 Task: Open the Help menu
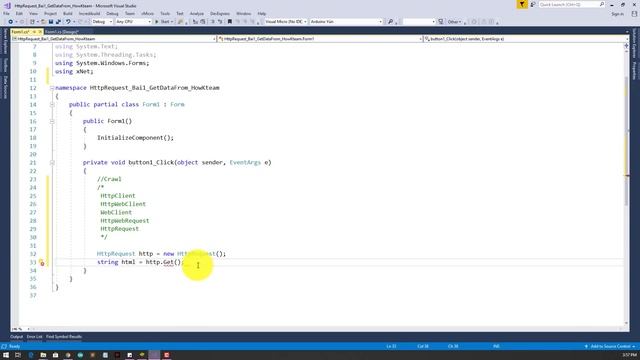262,13
